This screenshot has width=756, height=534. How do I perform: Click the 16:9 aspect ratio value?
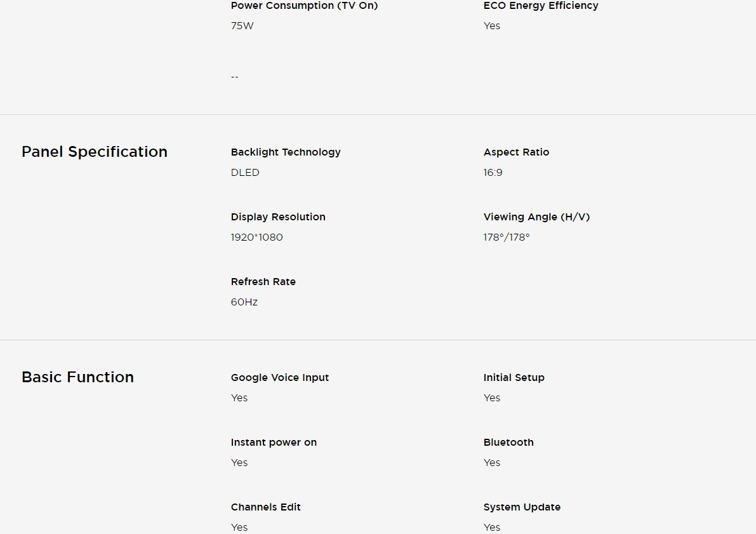(x=493, y=173)
